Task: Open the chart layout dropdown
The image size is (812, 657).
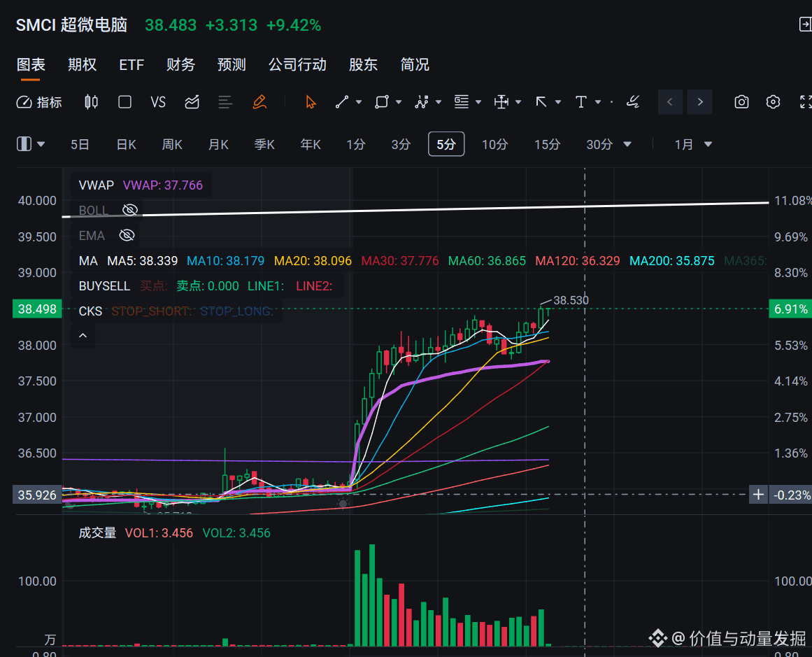Action: (x=31, y=144)
